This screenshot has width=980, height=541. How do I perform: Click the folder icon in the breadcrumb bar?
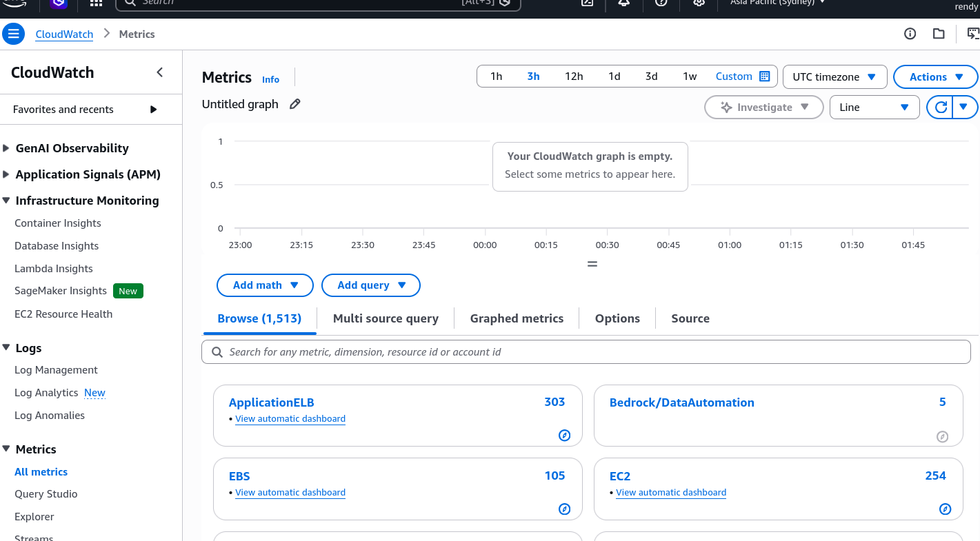click(x=939, y=34)
